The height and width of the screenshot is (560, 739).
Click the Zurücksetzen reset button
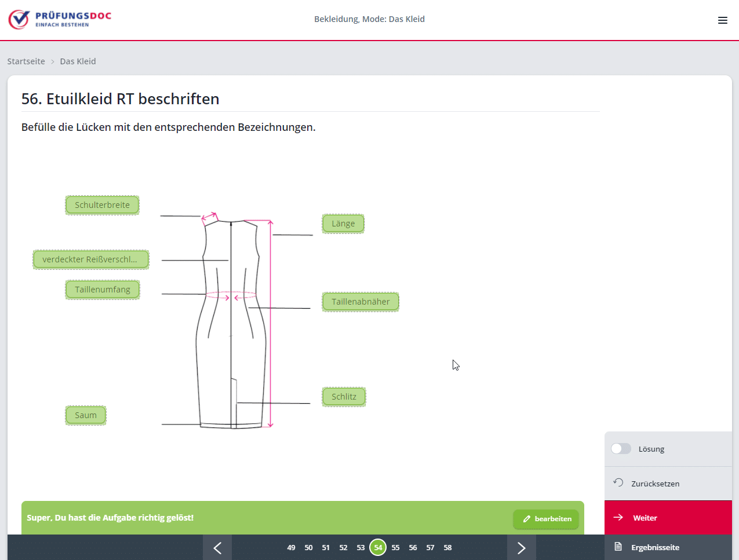point(655,484)
